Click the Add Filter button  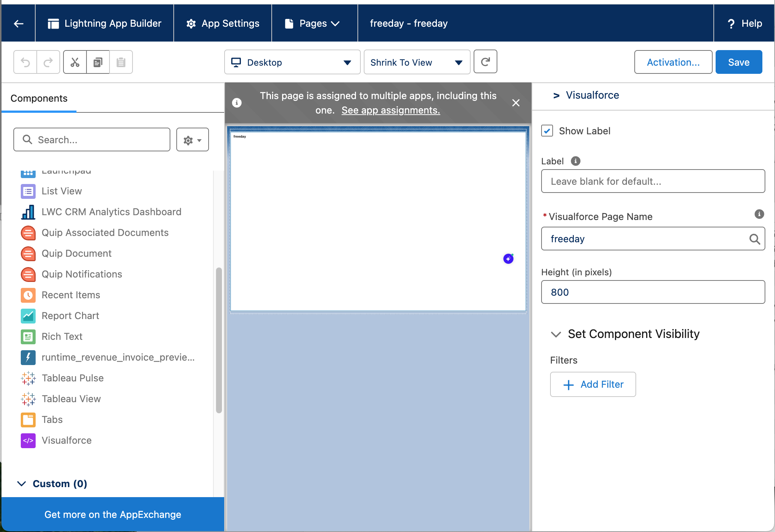coord(593,384)
